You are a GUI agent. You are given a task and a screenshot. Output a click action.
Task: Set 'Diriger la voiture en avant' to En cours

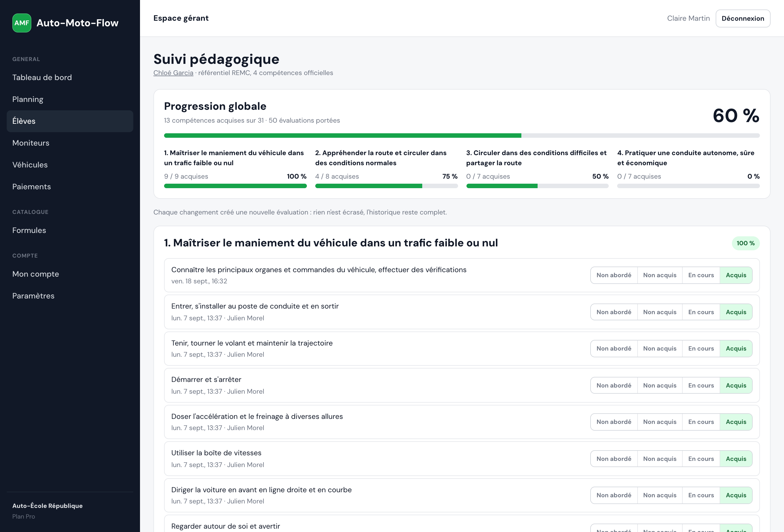pyautogui.click(x=701, y=495)
